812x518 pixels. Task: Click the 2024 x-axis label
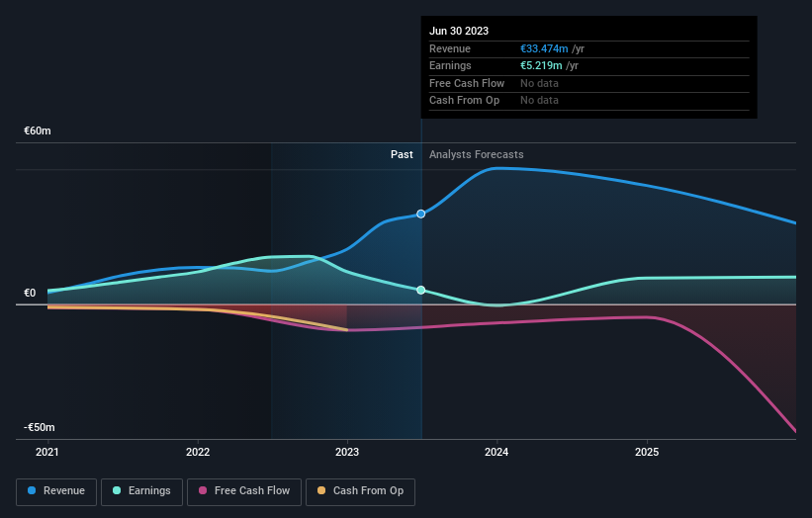tap(496, 453)
